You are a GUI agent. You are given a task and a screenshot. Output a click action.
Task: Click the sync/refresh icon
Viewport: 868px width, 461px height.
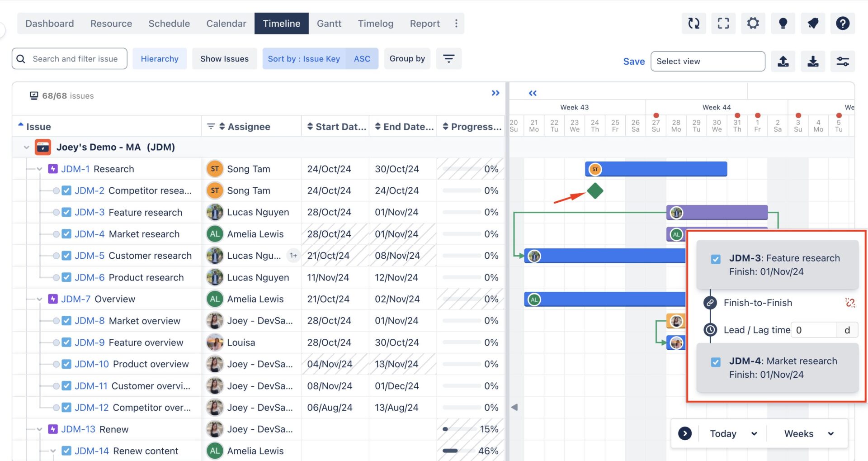(x=694, y=23)
